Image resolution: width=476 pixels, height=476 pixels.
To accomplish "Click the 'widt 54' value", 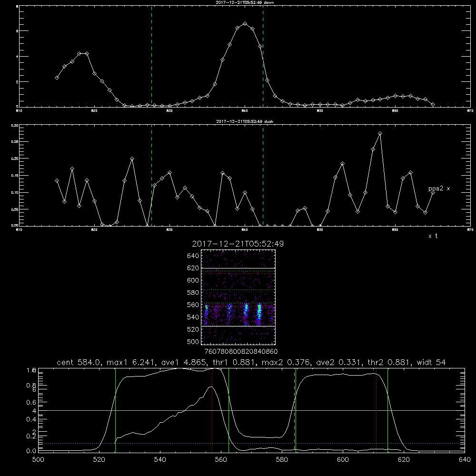I will coord(431,362).
